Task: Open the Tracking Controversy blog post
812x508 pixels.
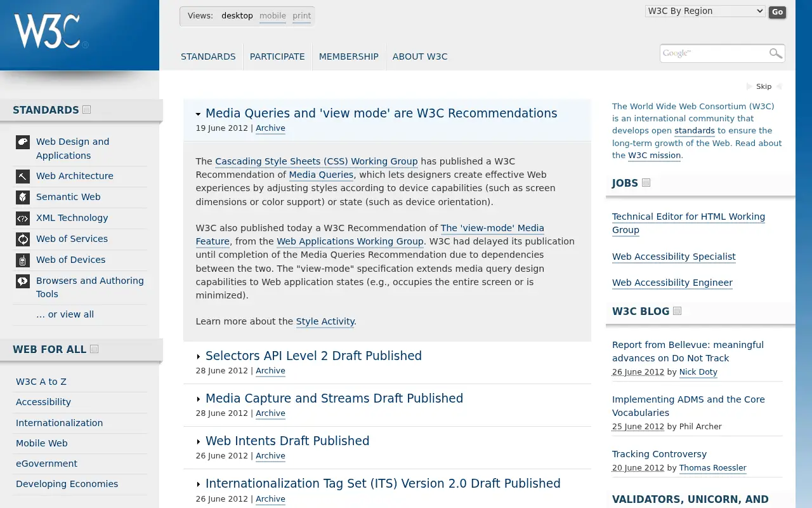Action: tap(659, 454)
